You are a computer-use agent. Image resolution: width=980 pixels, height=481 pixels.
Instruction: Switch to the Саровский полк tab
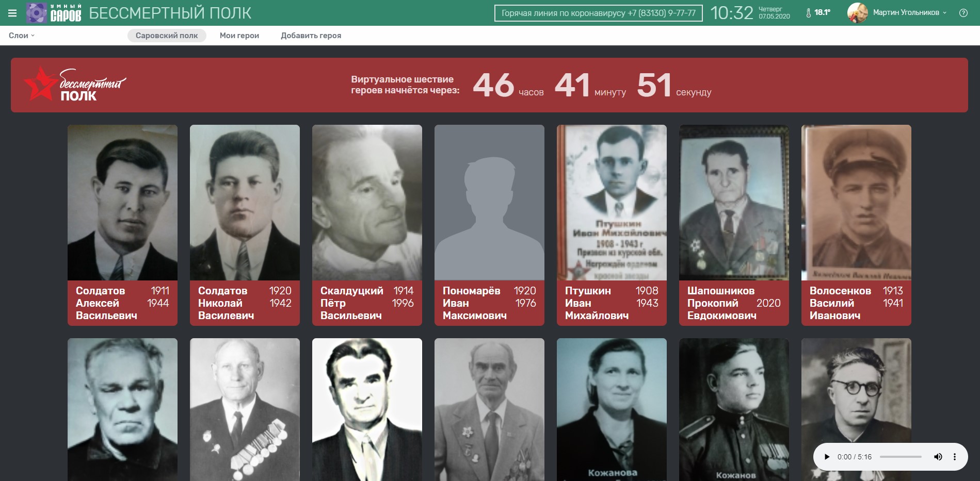[x=167, y=36]
